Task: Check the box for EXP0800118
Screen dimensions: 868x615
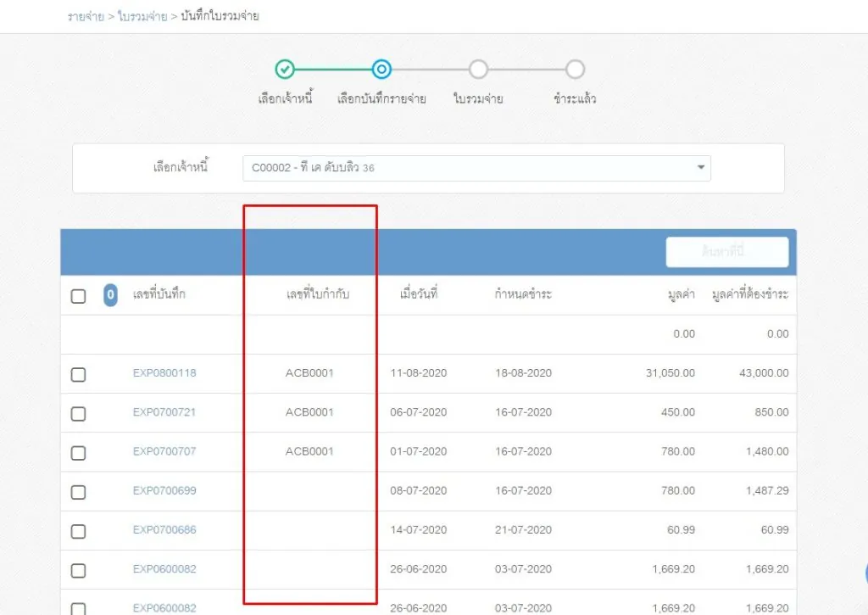Action: click(x=78, y=374)
